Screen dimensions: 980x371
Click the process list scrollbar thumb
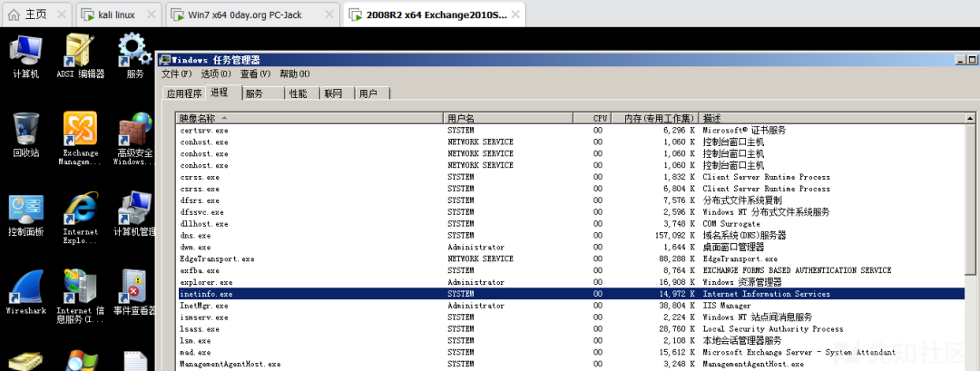point(970,199)
